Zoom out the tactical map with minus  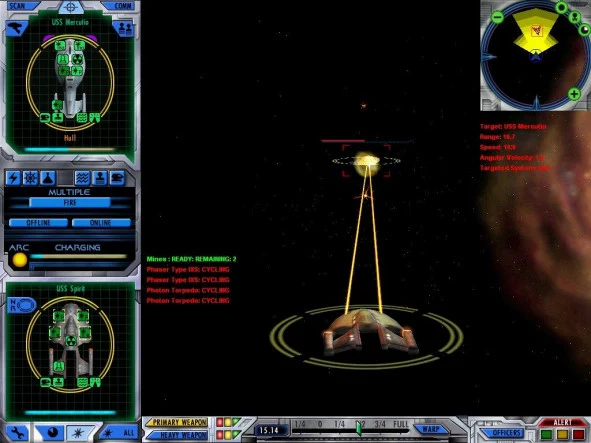(498, 17)
